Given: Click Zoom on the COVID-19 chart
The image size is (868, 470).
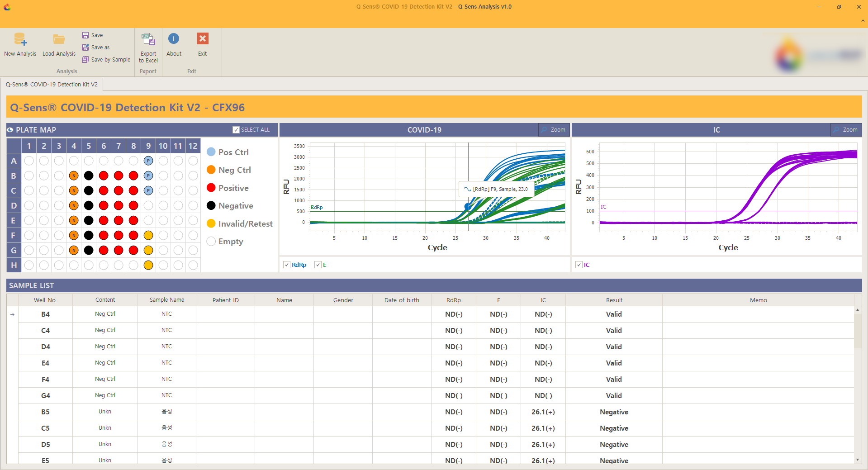Looking at the screenshot, I should (x=553, y=130).
